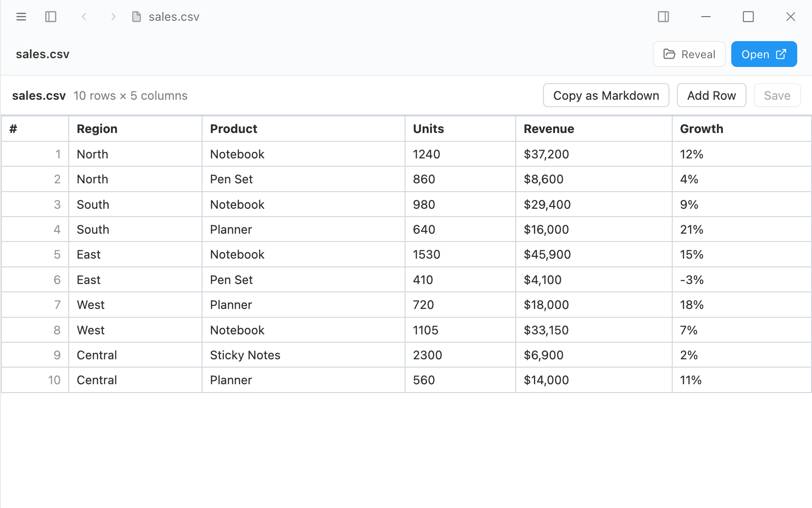Click the Save button

click(x=777, y=95)
